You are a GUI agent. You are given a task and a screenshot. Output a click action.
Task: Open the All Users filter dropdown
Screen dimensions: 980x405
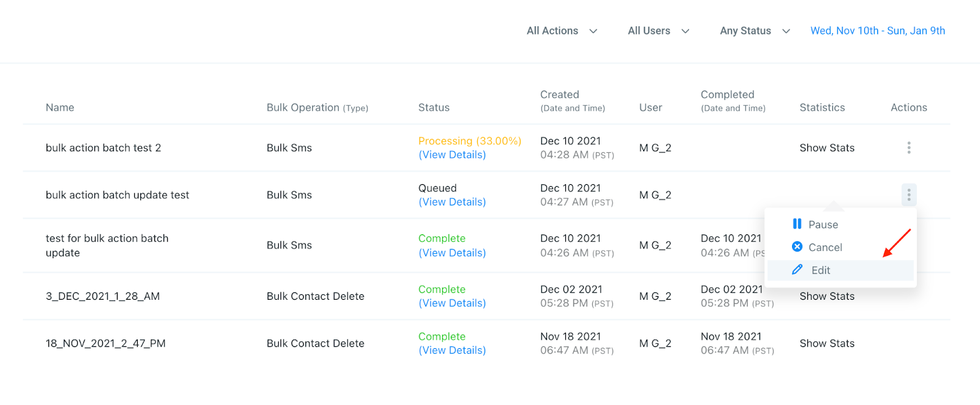[658, 31]
